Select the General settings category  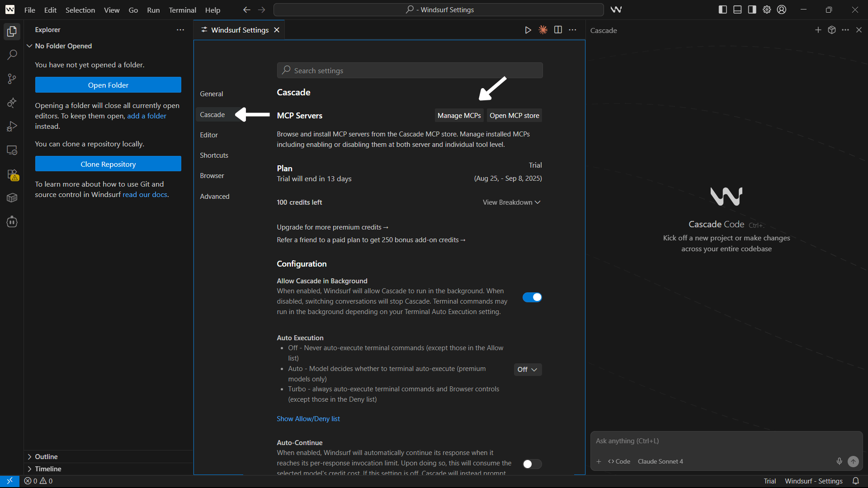[x=212, y=94]
